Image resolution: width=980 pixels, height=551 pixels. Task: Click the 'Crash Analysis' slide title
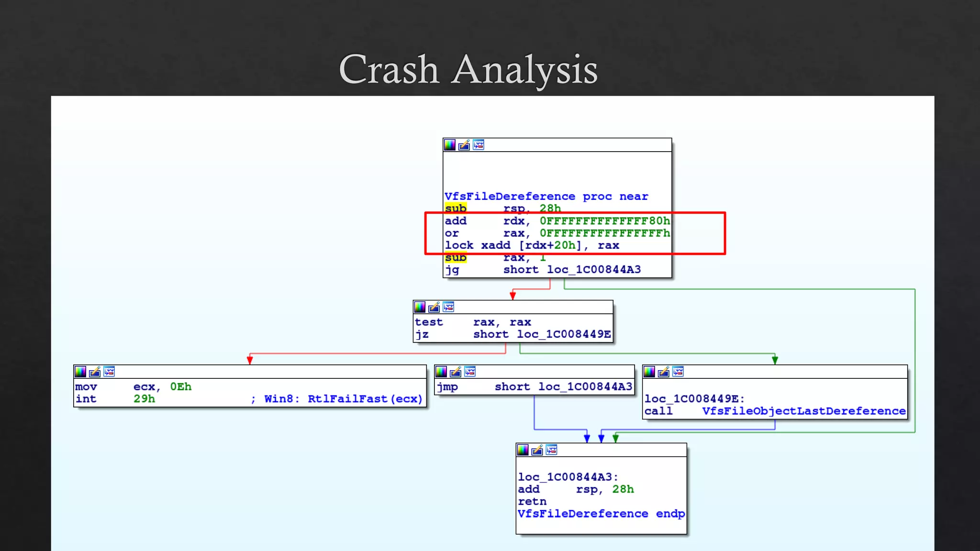[x=468, y=69]
